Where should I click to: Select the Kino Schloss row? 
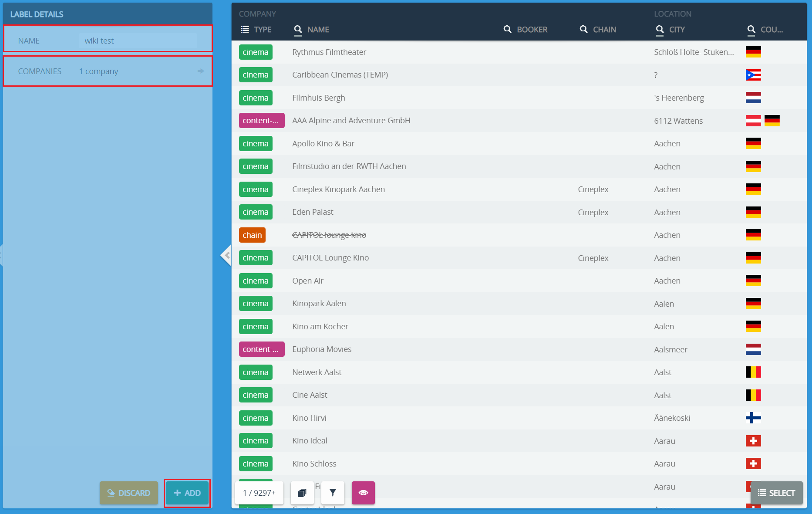coord(519,463)
